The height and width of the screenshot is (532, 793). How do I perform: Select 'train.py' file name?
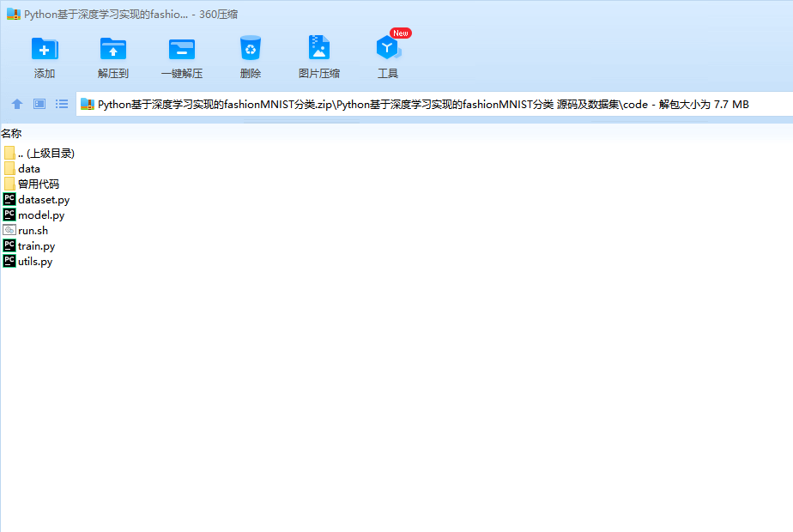tap(36, 246)
